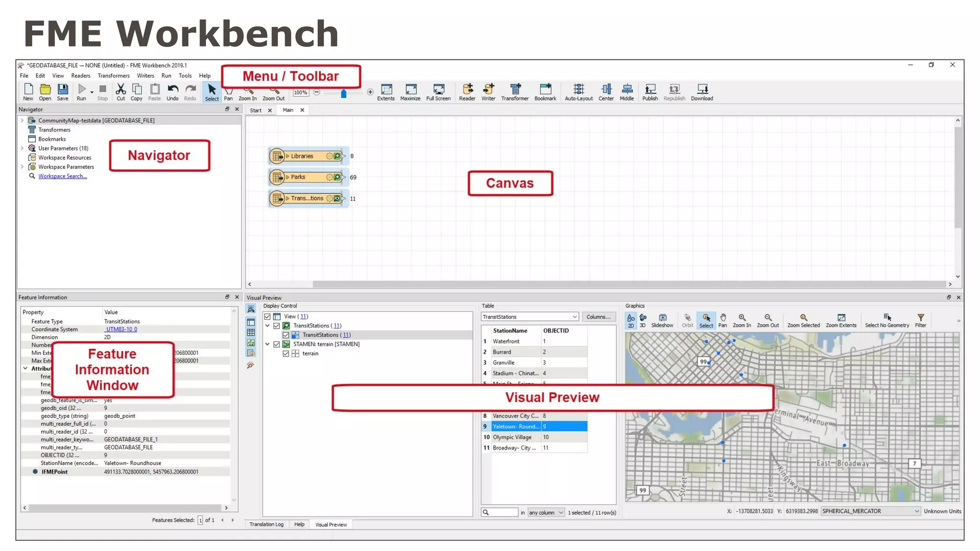Start the Slideshow in Graphics
The image size is (980, 551).
(x=662, y=320)
